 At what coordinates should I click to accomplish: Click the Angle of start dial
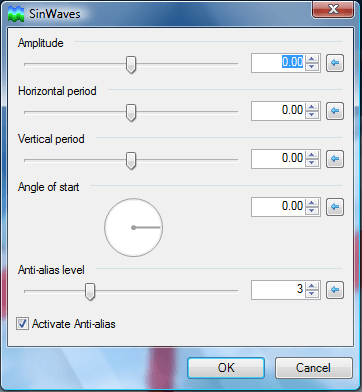pos(134,227)
